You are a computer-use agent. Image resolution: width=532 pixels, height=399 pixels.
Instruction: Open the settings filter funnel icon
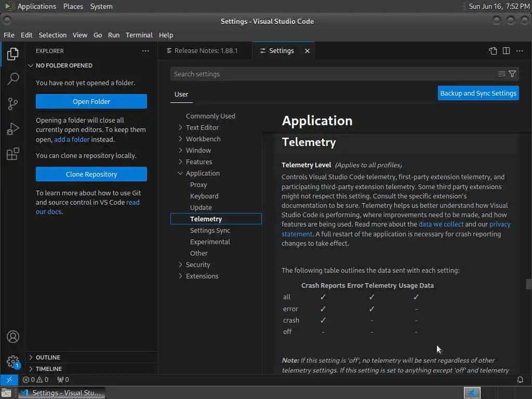[x=512, y=74]
